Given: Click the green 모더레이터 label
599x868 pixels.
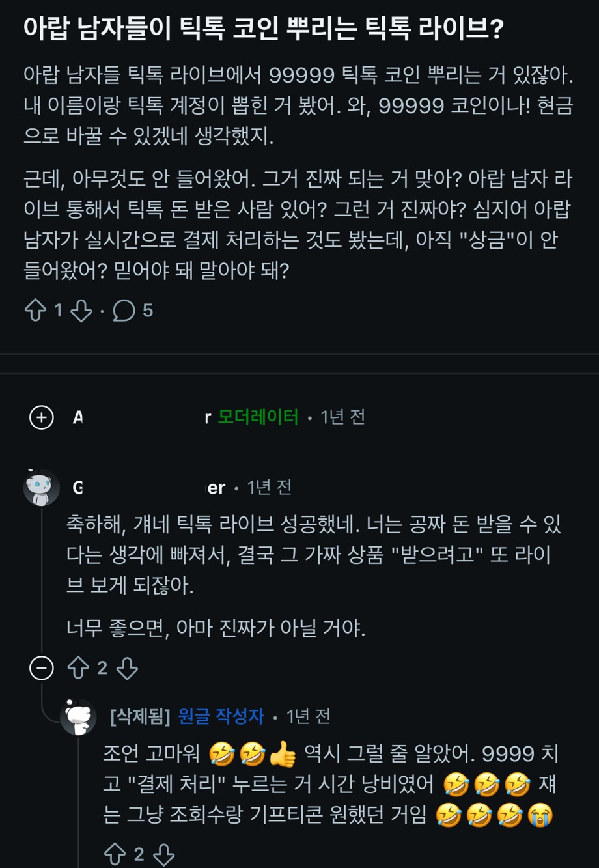Looking at the screenshot, I should pyautogui.click(x=258, y=417).
